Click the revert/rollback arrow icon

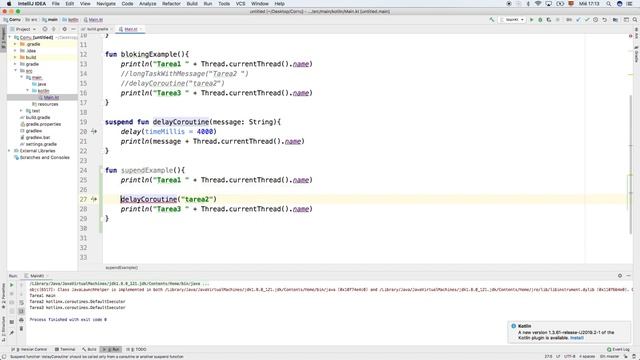[604, 20]
